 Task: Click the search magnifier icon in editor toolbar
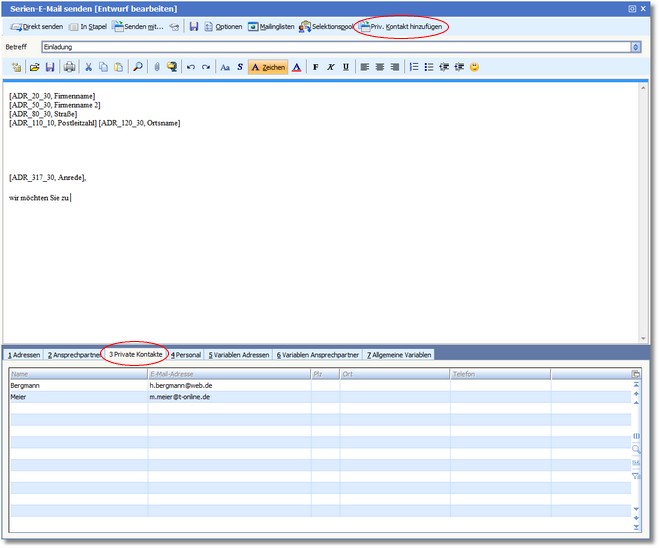138,67
